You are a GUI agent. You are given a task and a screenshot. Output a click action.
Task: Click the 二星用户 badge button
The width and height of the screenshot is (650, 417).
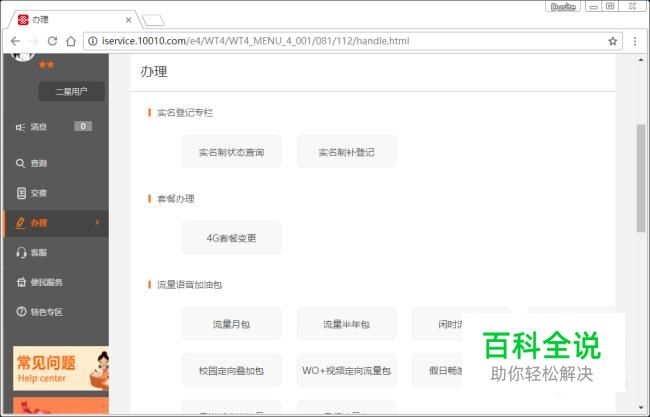[x=71, y=91]
